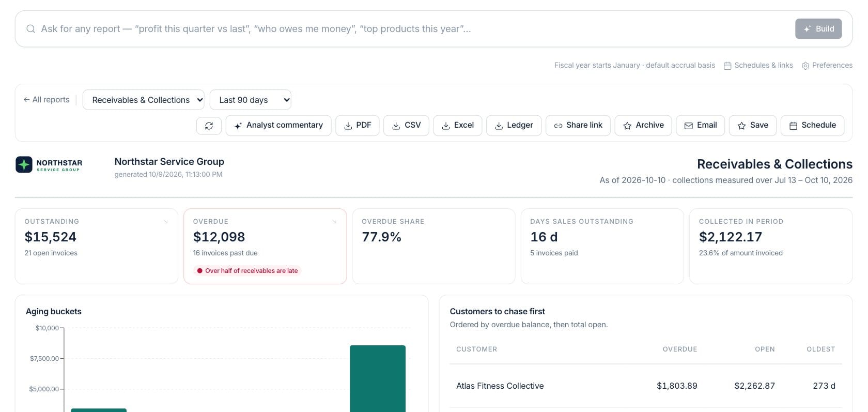868x412 pixels.
Task: Click the tallest bar in Aging buckets chart
Action: 378,378
